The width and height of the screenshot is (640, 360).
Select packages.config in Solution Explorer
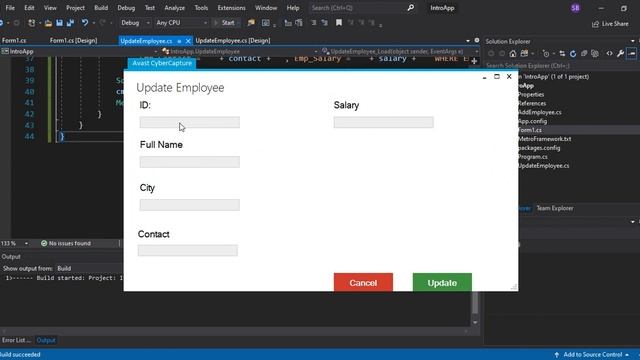(539, 148)
